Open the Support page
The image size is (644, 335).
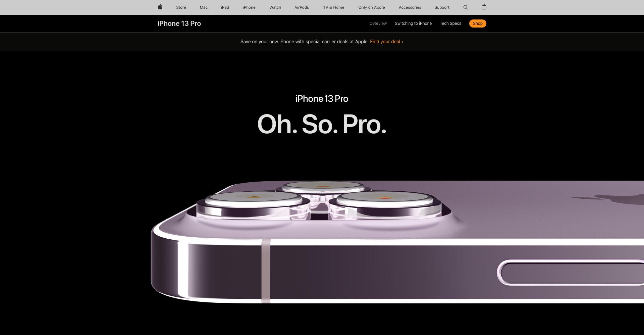pos(442,7)
